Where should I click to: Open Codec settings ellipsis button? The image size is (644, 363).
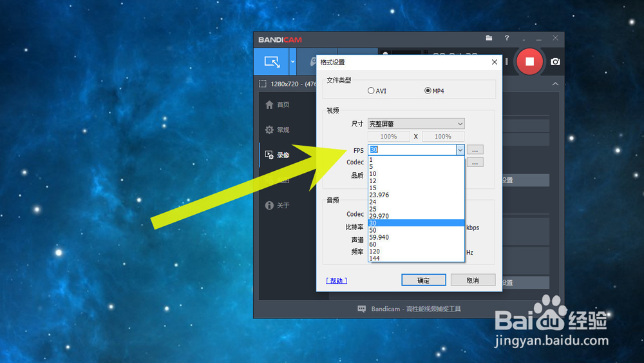pyautogui.click(x=475, y=162)
